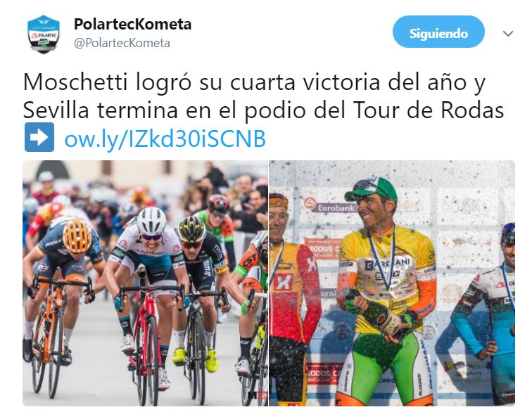The height and width of the screenshot is (419, 532).
Task: Open the ow.ly/IZkd30iSCNB link
Action: click(x=165, y=138)
